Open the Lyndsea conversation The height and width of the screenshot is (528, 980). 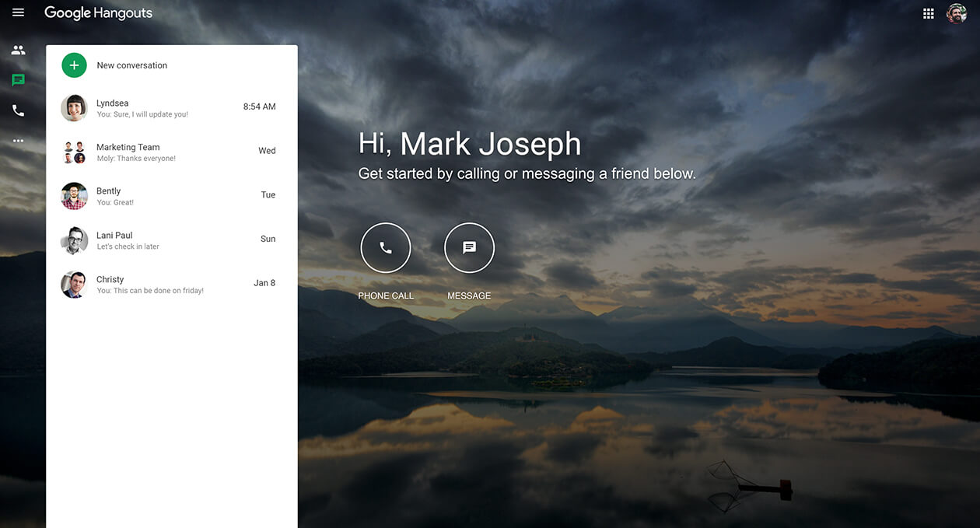coord(172,108)
